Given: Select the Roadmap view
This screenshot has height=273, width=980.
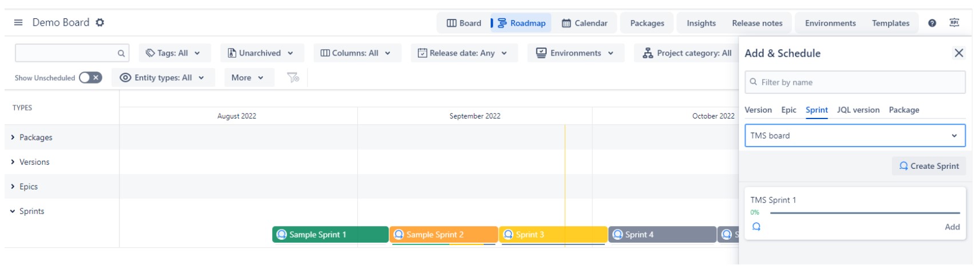Looking at the screenshot, I should 521,23.
